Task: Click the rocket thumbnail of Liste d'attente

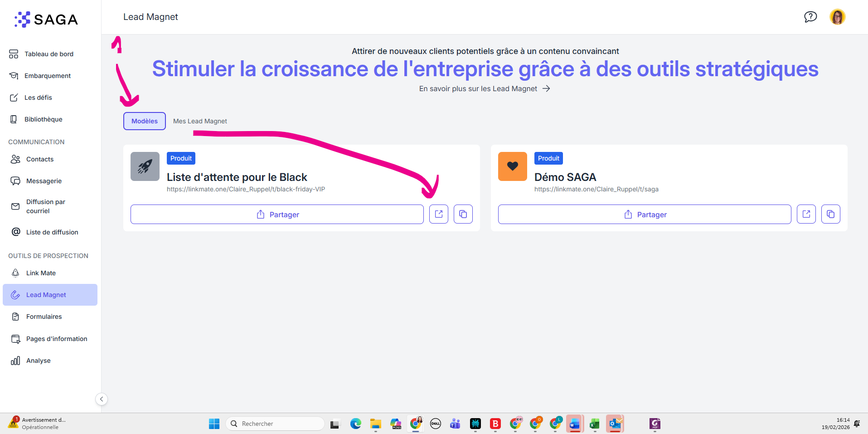Action: (145, 166)
